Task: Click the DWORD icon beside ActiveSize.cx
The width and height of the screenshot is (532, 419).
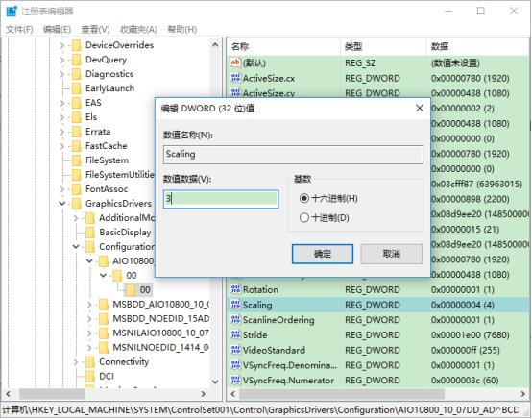Action: 235,78
